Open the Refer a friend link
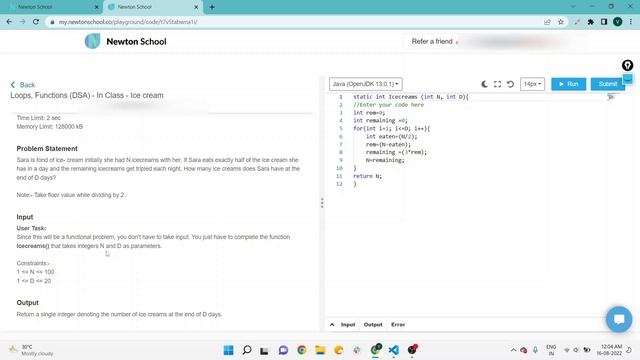640x360 pixels. click(x=432, y=41)
